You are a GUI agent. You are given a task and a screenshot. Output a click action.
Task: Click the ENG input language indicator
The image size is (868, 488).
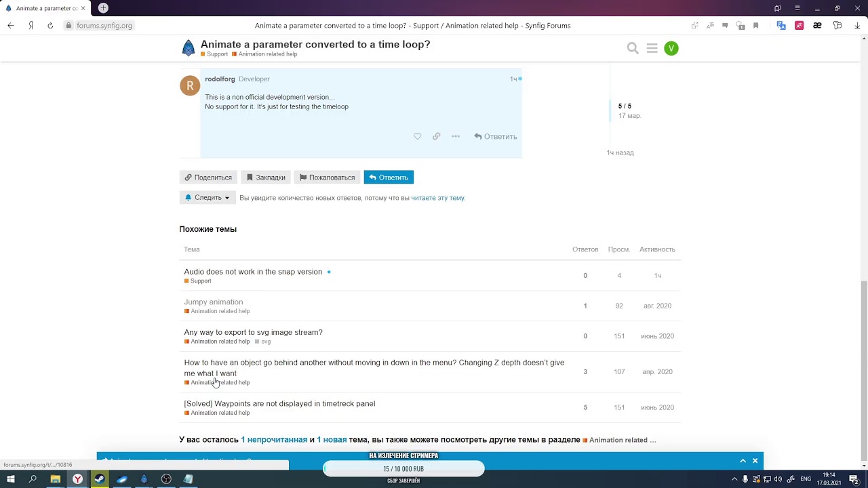coord(806,479)
